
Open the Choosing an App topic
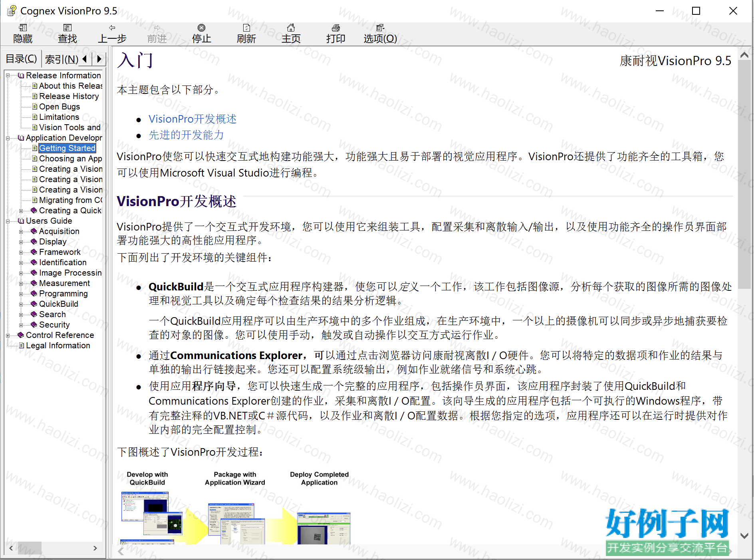[x=71, y=159]
